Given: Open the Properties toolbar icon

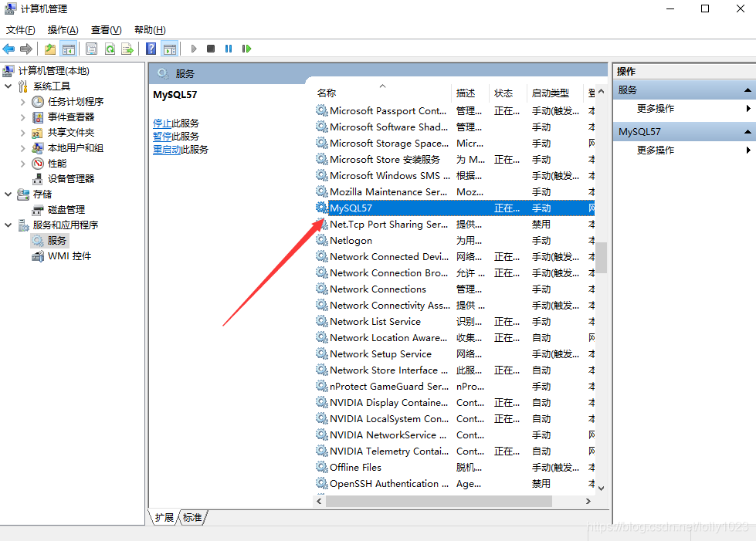Looking at the screenshot, I should 92,49.
